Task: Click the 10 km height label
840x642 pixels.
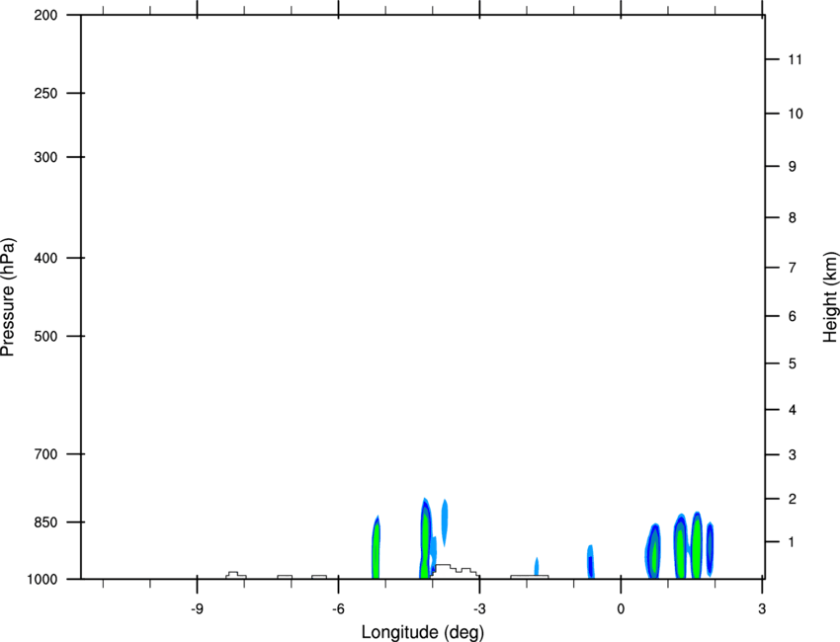Action: (796, 114)
